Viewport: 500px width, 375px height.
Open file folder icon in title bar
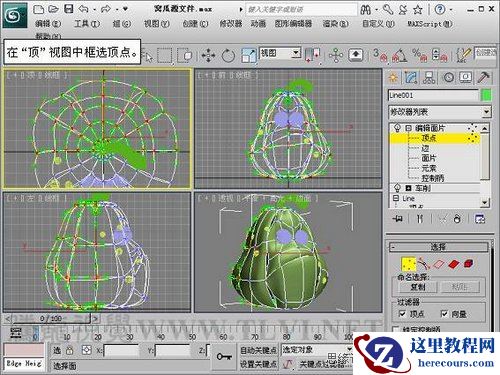tap(53, 9)
